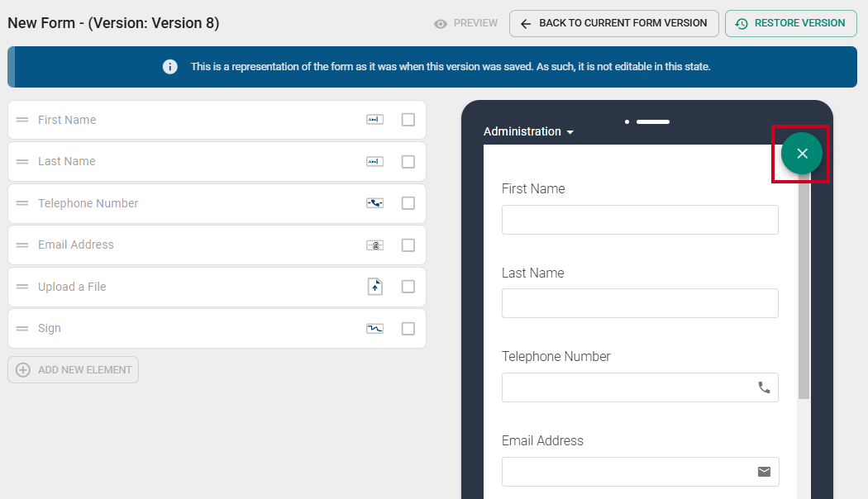The image size is (868, 499).
Task: Select the Telephone Number element row
Action: click(217, 203)
